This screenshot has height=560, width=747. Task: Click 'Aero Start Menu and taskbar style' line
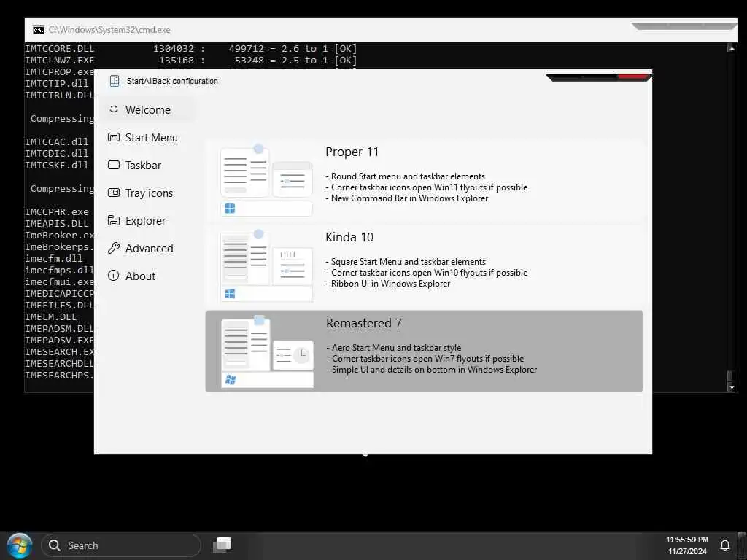click(393, 348)
